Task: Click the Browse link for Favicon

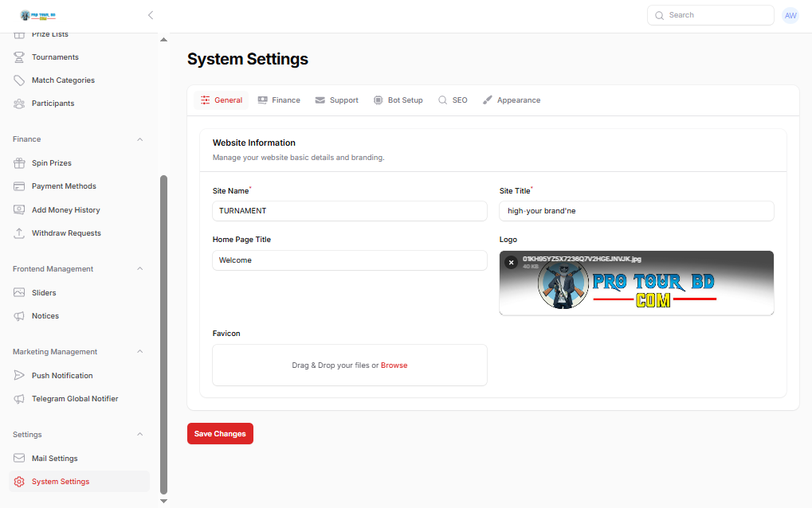Action: [394, 365]
